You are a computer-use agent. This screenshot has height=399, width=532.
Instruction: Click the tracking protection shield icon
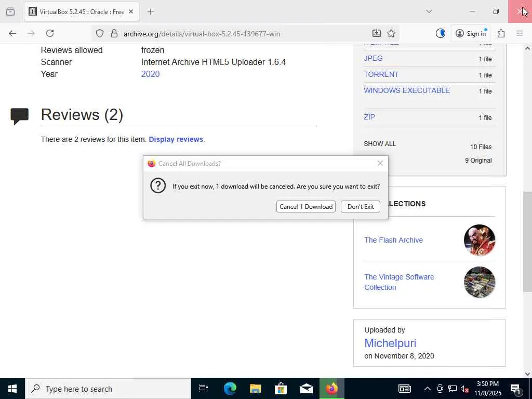[99, 33]
